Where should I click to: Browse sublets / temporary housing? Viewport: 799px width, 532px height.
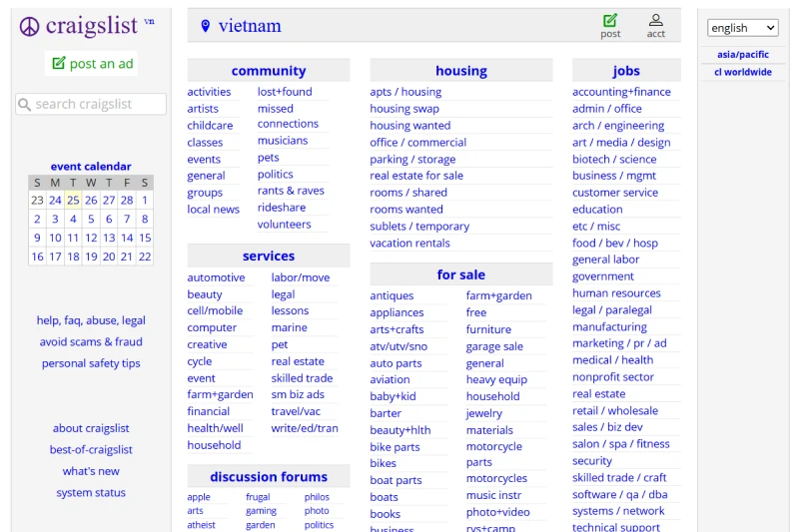[419, 226]
